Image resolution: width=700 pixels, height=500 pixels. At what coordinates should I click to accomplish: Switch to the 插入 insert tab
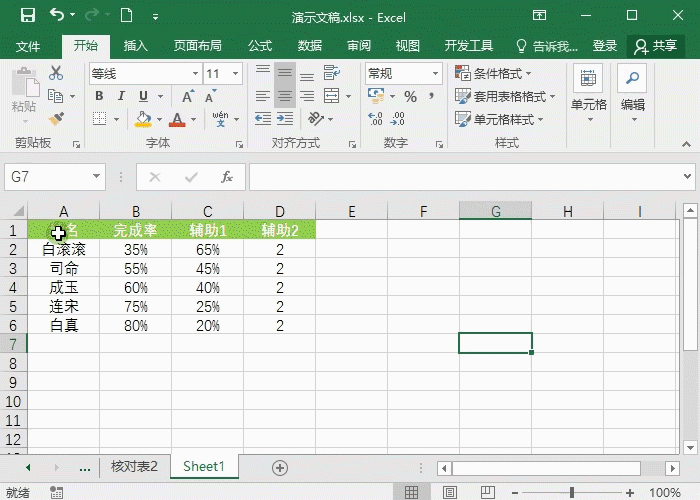point(135,46)
